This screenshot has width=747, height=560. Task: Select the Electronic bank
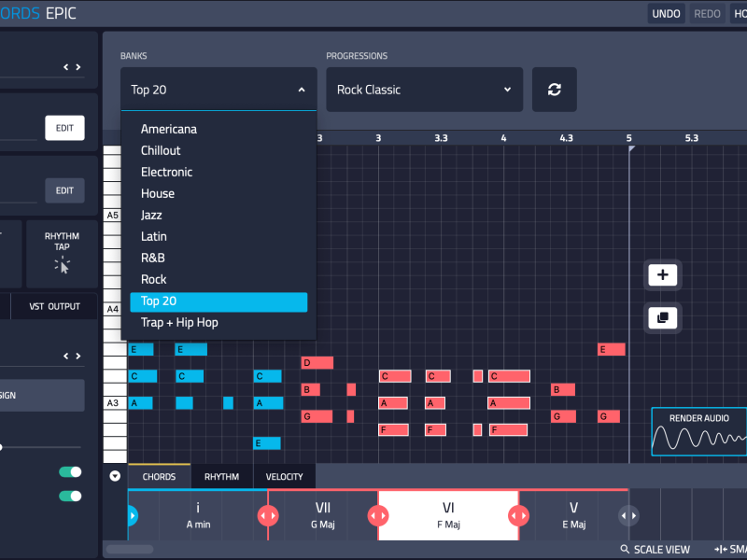tap(218, 172)
